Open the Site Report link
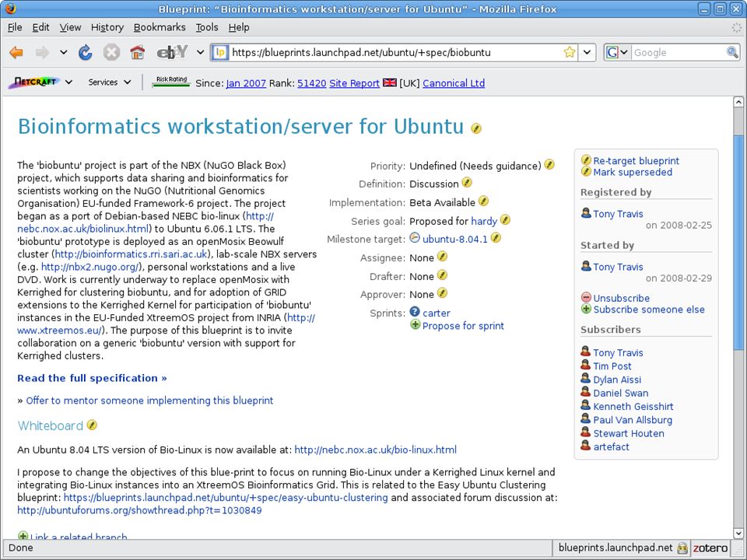The height and width of the screenshot is (560, 747). pyautogui.click(x=355, y=83)
